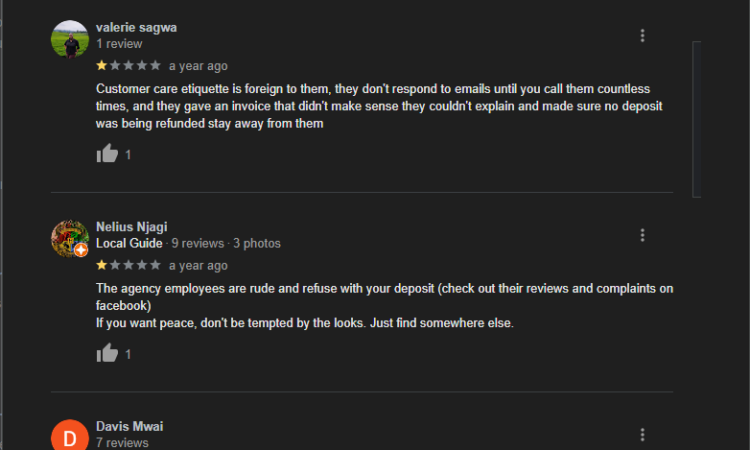This screenshot has width=750, height=450.
Task: Click the Local Guide label under Nelius Njagi
Action: click(x=129, y=243)
